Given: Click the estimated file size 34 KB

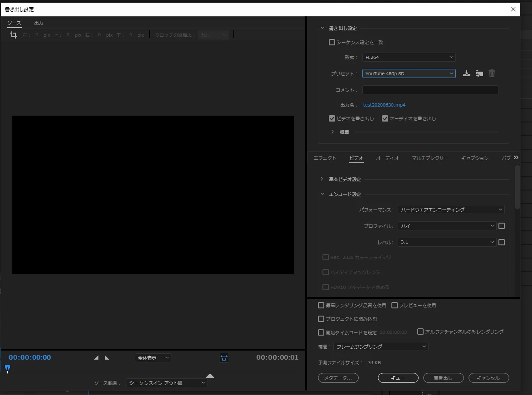Looking at the screenshot, I should point(374,362).
